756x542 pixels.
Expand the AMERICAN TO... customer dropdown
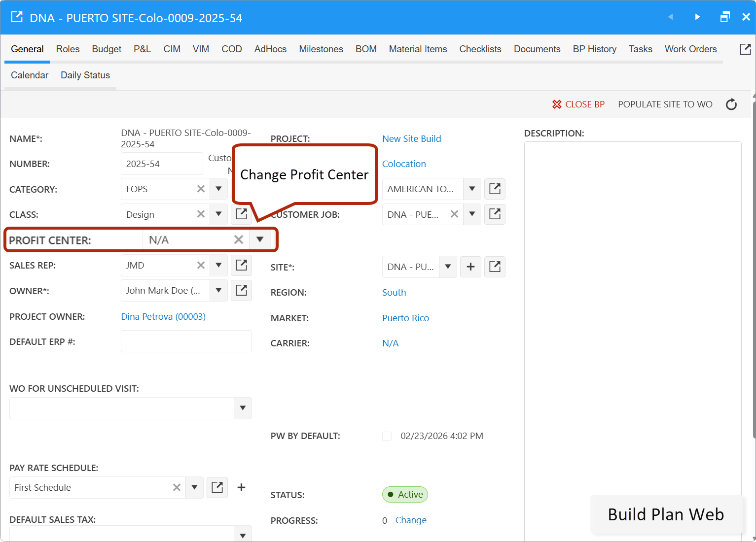point(472,189)
